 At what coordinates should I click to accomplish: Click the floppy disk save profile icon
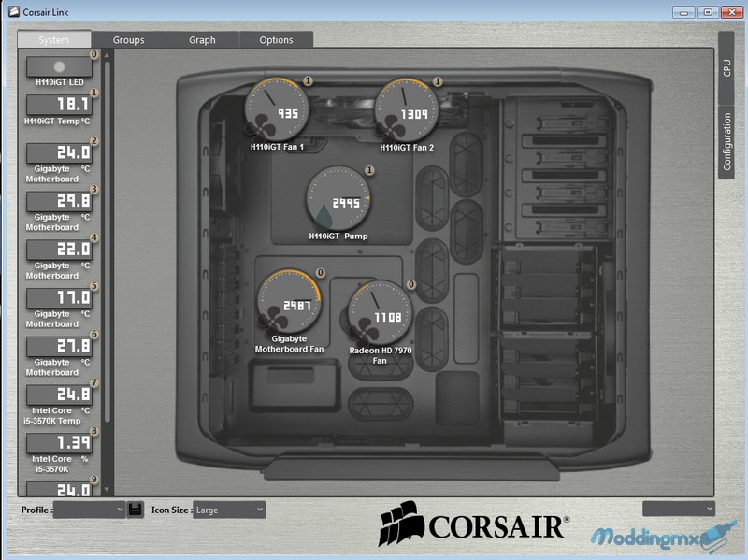click(x=135, y=510)
